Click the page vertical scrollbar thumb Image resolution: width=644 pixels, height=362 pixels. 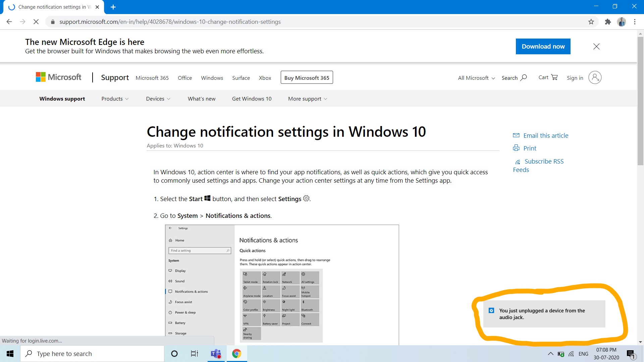point(640,101)
